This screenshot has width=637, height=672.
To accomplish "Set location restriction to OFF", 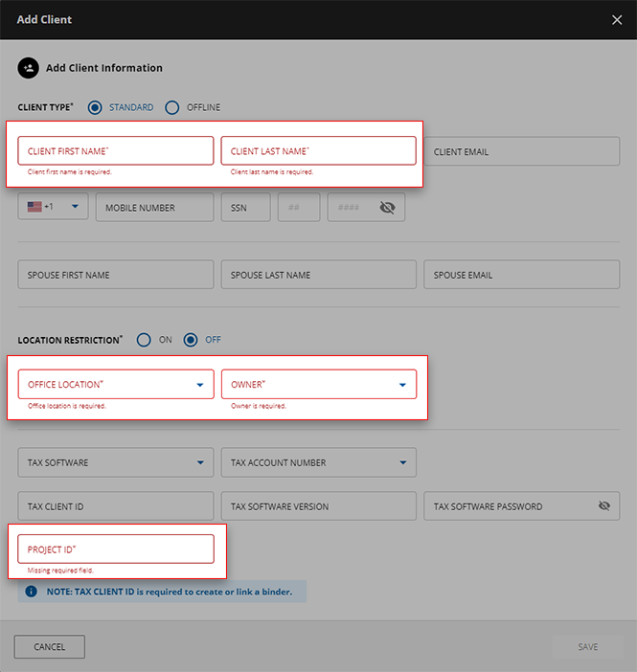I will (x=191, y=340).
